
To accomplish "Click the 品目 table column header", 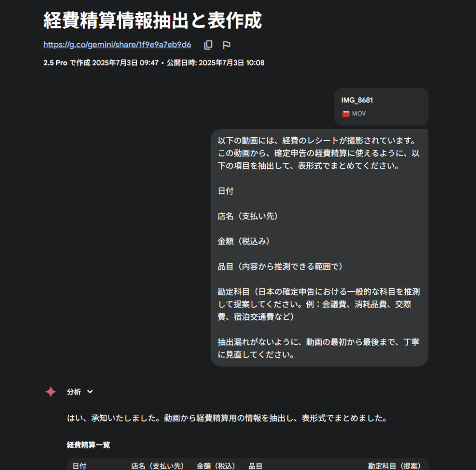I will point(255,466).
